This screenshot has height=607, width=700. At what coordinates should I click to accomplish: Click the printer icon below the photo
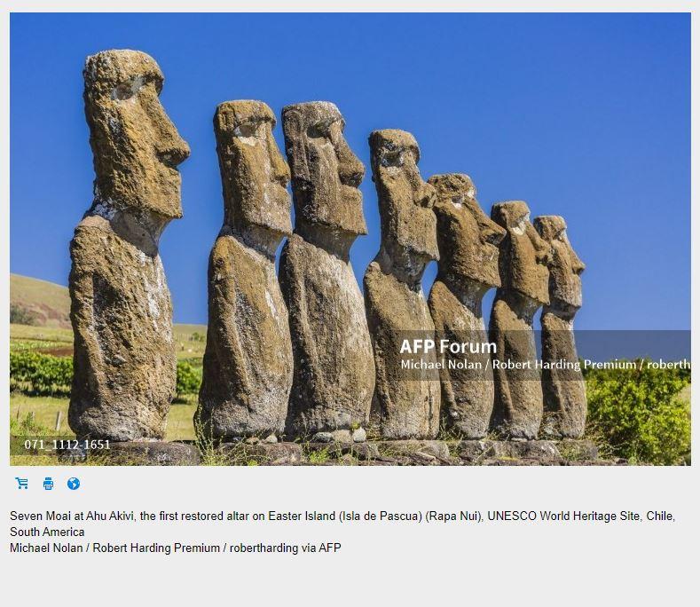click(x=48, y=484)
